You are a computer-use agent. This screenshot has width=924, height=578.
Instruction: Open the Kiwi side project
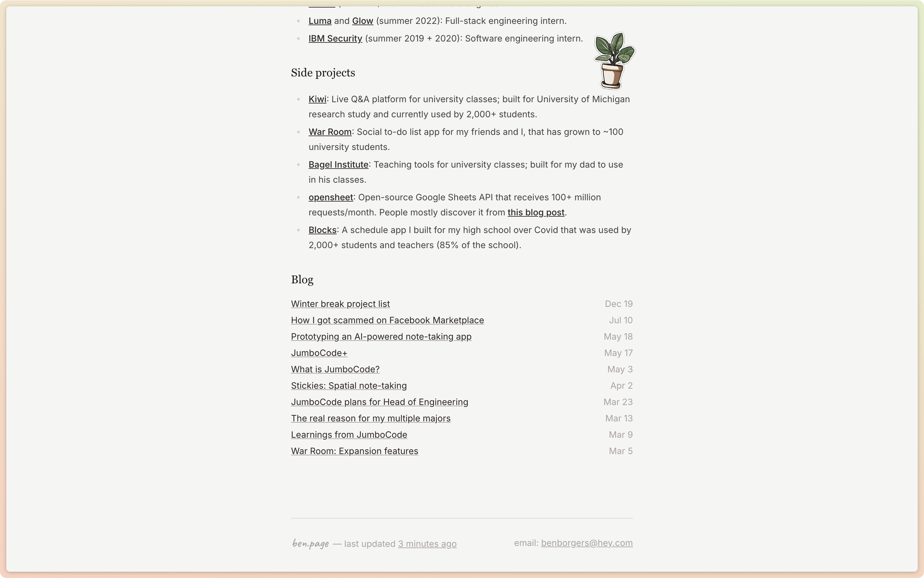pos(317,99)
